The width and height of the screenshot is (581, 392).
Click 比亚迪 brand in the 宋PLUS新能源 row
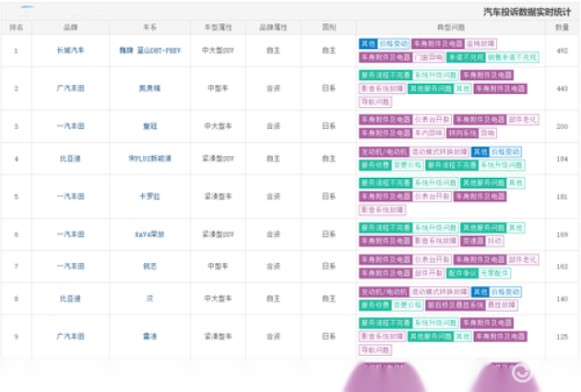pyautogui.click(x=70, y=159)
